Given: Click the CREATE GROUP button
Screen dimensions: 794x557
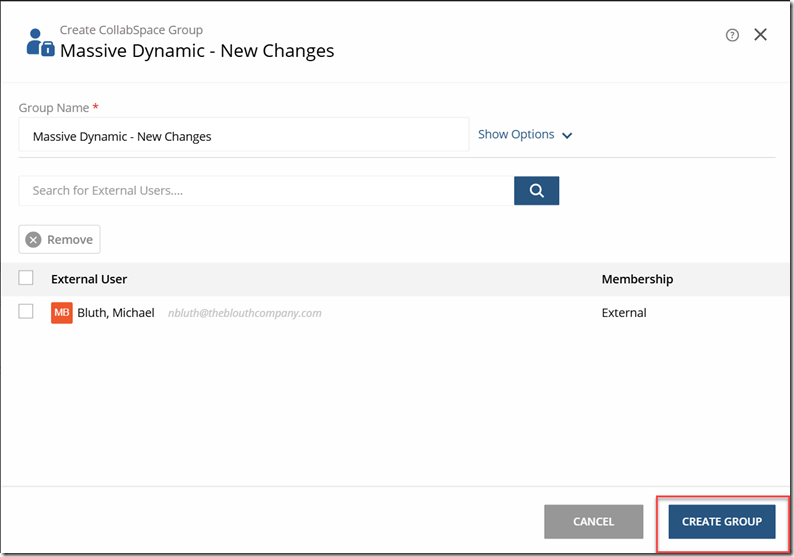Looking at the screenshot, I should [x=722, y=521].
